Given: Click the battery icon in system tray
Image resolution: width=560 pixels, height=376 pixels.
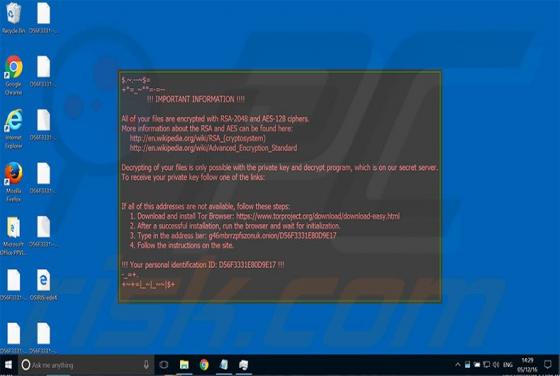Looking at the screenshot, I should coord(467,365).
